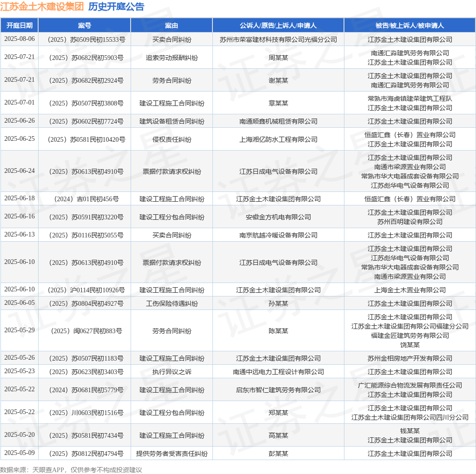
Task: Click case number (2025)苏0581民初7434号
Action: tap(86, 436)
